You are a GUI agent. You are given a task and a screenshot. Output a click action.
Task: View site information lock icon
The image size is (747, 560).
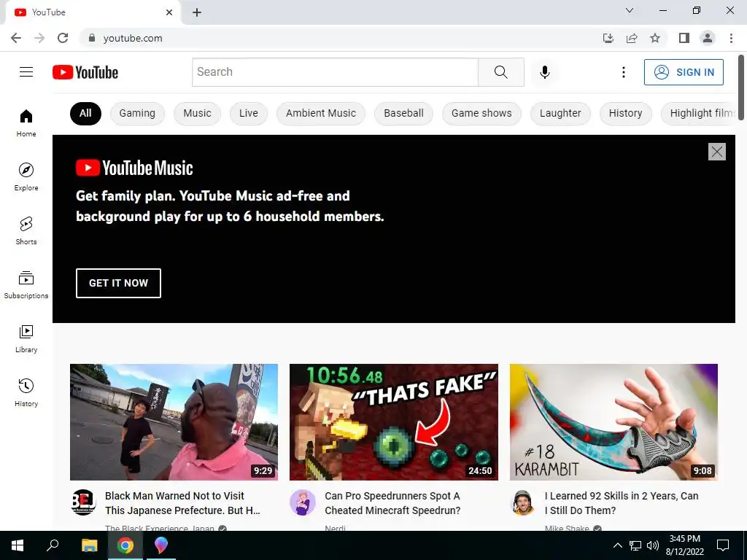pyautogui.click(x=92, y=38)
